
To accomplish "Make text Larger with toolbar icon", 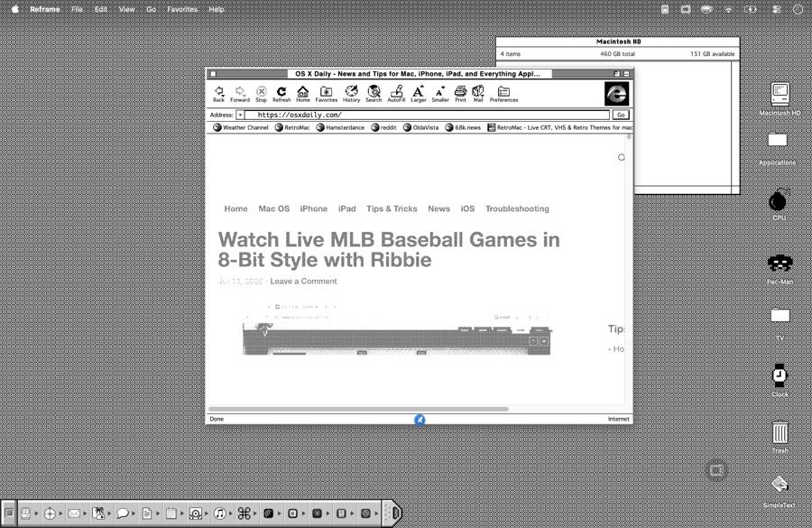I will coord(418,94).
